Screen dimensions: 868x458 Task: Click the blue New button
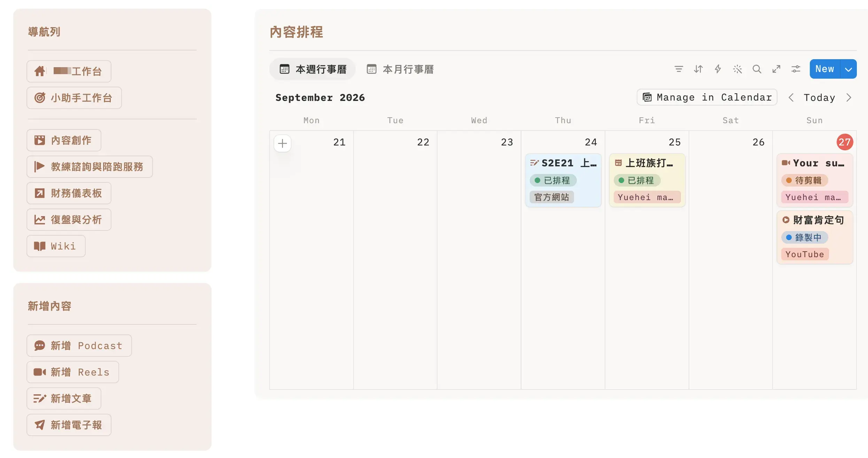[825, 69]
